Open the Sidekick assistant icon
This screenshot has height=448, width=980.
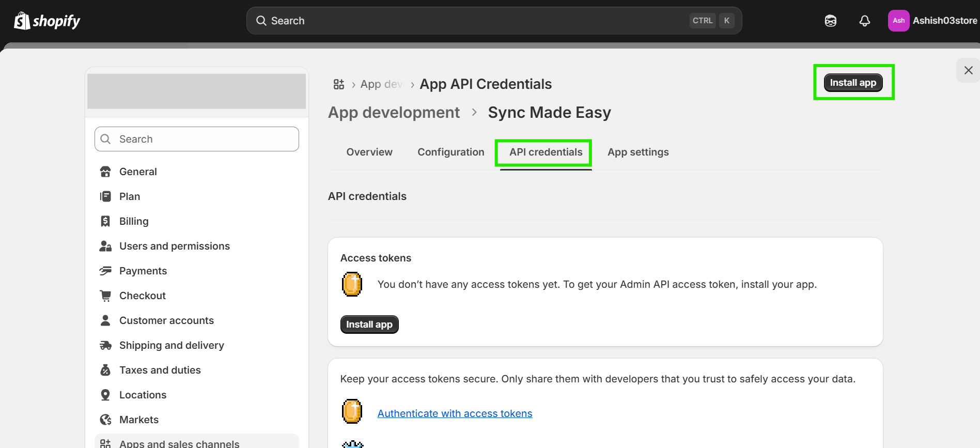click(830, 21)
